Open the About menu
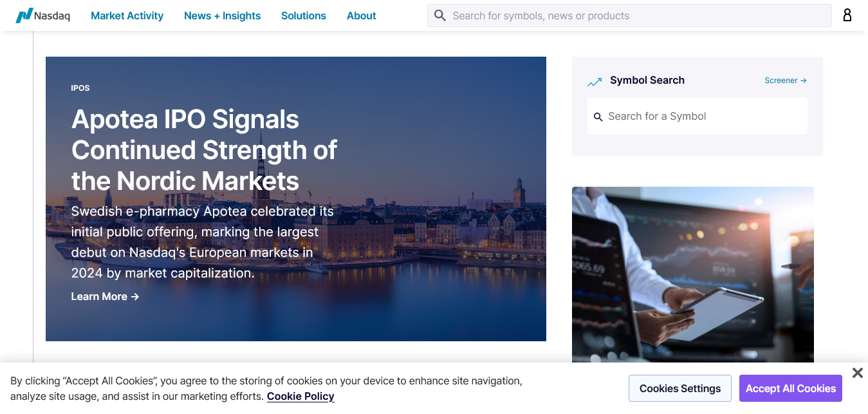Screen dimensions: 868x414 click(x=361, y=15)
